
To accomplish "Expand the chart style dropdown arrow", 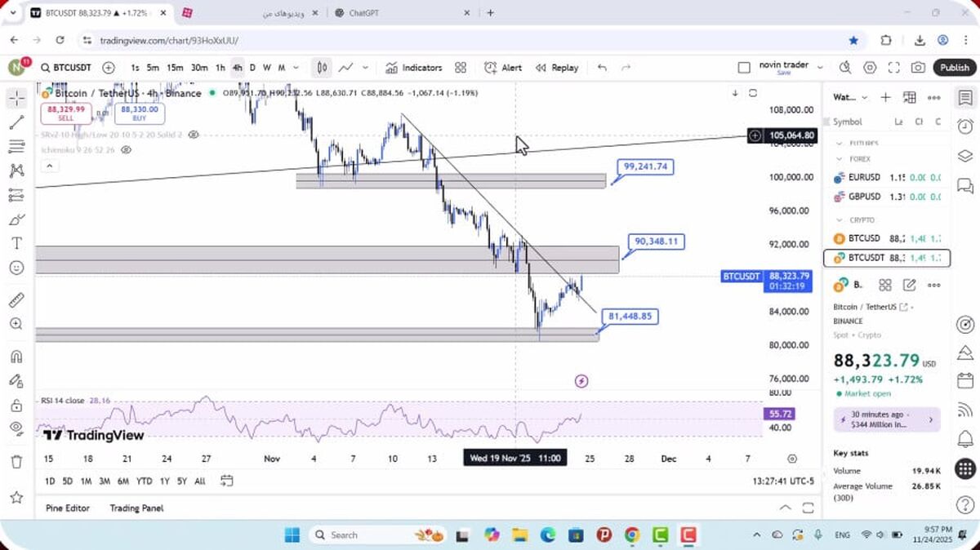I will tap(365, 68).
